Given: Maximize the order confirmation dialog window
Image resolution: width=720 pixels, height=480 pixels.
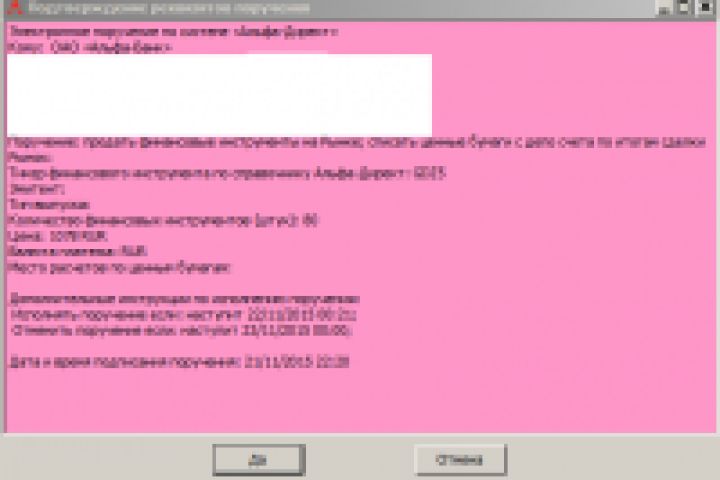Looking at the screenshot, I should 684,8.
